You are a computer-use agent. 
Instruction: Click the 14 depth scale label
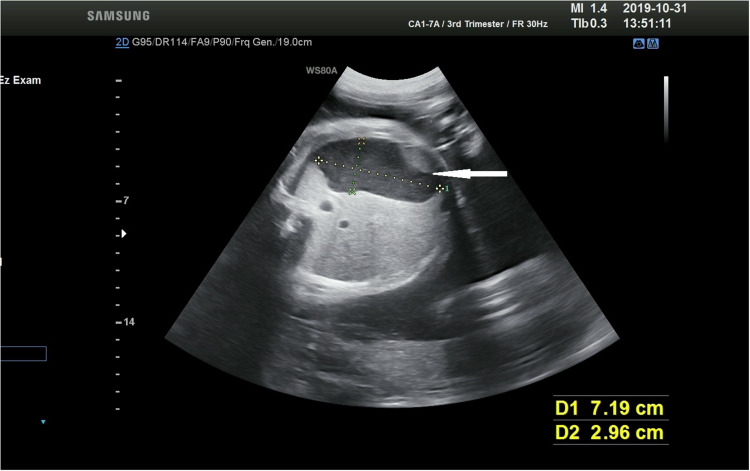tap(129, 322)
